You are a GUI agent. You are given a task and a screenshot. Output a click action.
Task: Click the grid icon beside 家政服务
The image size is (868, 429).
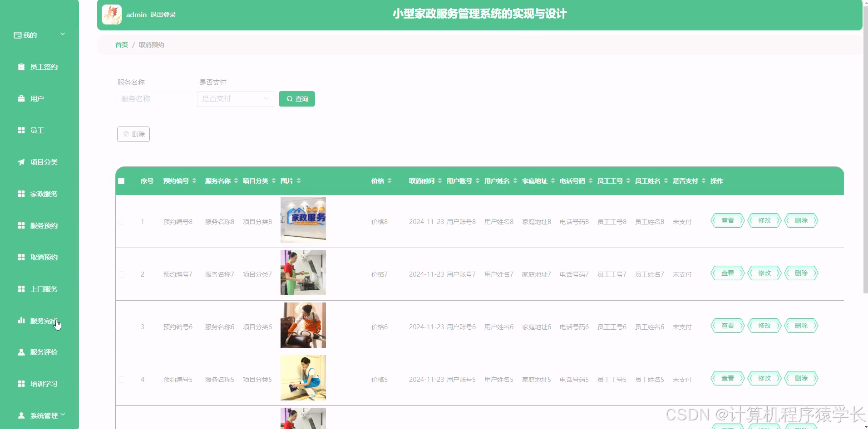point(21,194)
